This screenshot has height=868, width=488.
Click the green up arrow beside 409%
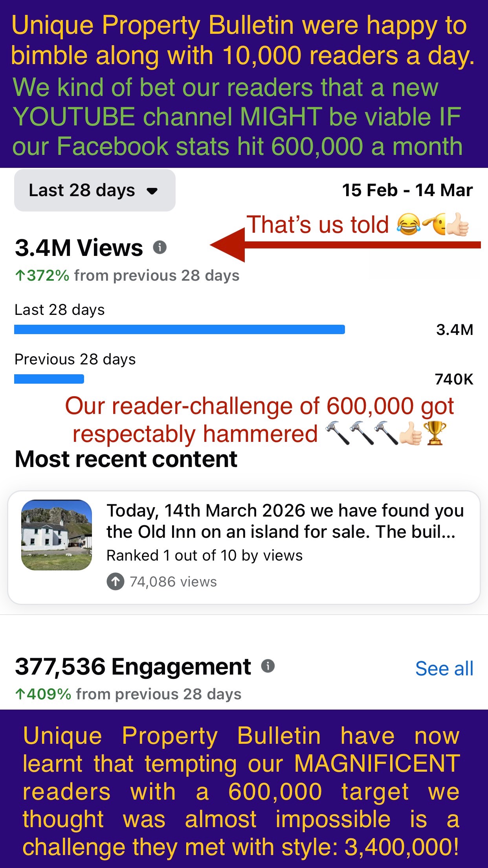[20, 694]
